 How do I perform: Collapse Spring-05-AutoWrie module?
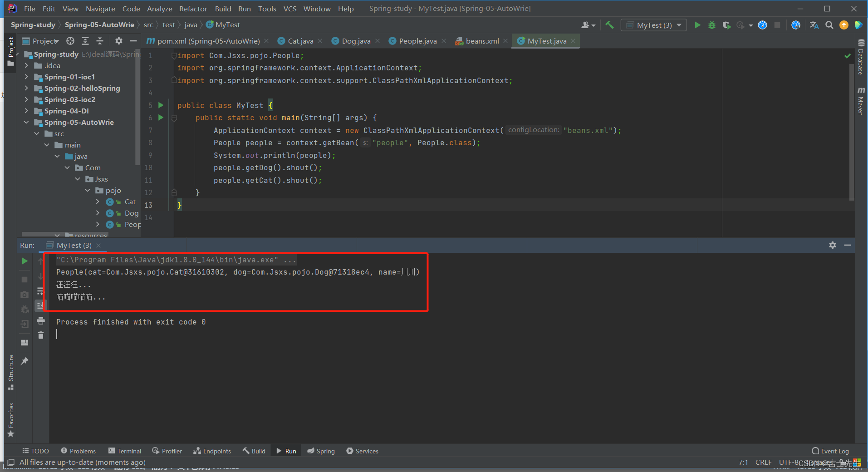point(26,122)
